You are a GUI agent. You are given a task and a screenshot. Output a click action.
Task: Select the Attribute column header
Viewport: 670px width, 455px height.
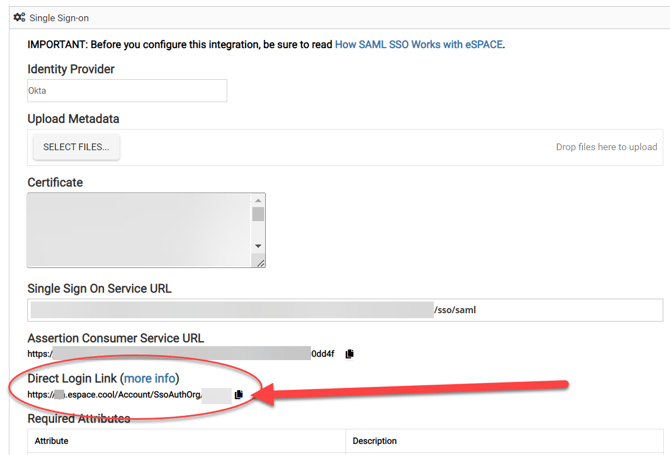coord(52,441)
